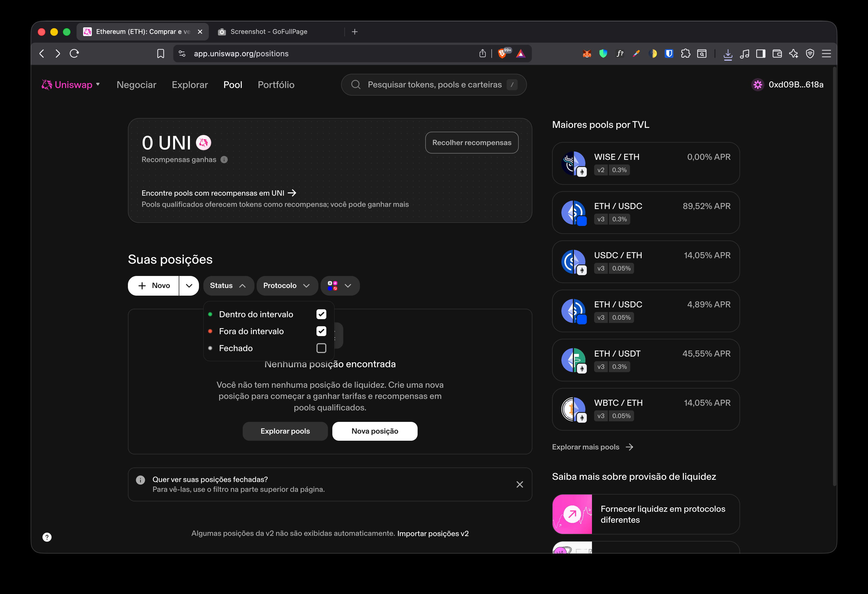Click the Explorar pools button

point(285,431)
